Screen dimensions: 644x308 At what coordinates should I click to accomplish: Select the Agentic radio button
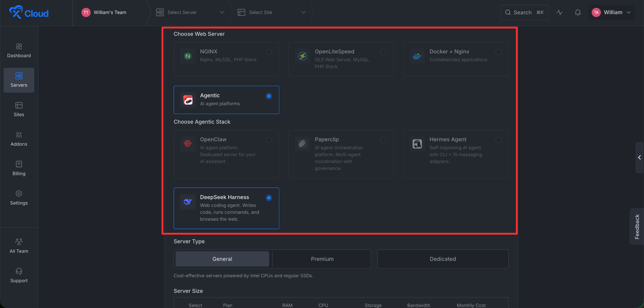point(269,96)
